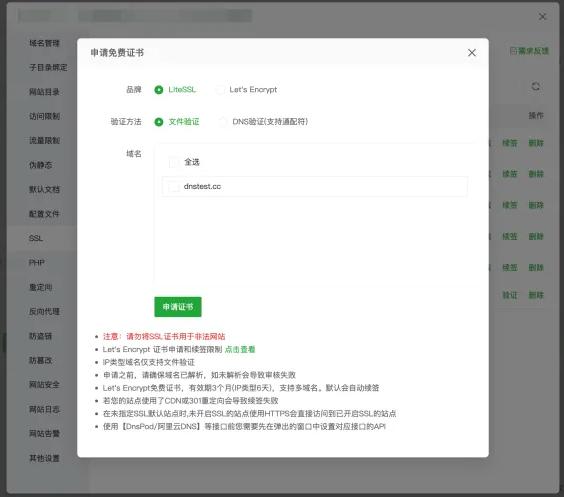564x497 pixels.
Task: Open 配置文件 in the sidebar
Action: 44,214
